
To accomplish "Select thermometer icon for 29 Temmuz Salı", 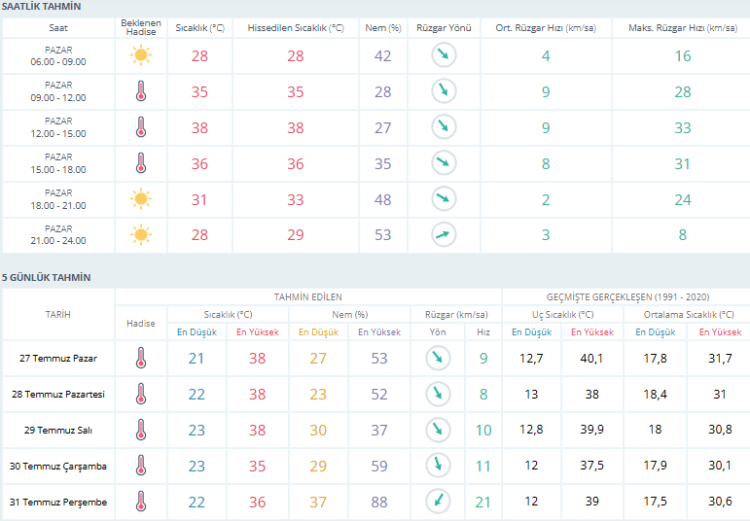I will click(x=141, y=430).
